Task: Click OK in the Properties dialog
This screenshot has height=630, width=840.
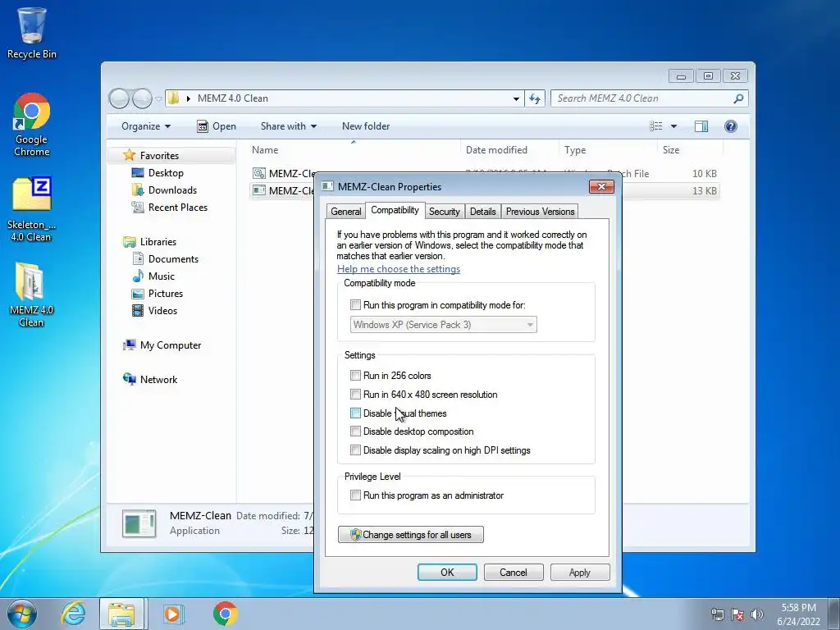Action: click(447, 572)
